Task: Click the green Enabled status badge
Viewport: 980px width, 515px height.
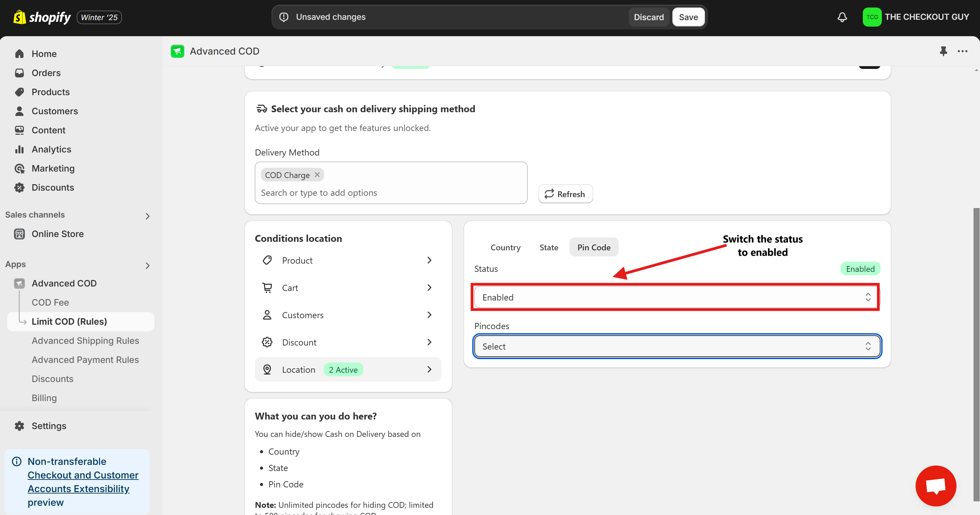Action: (860, 268)
